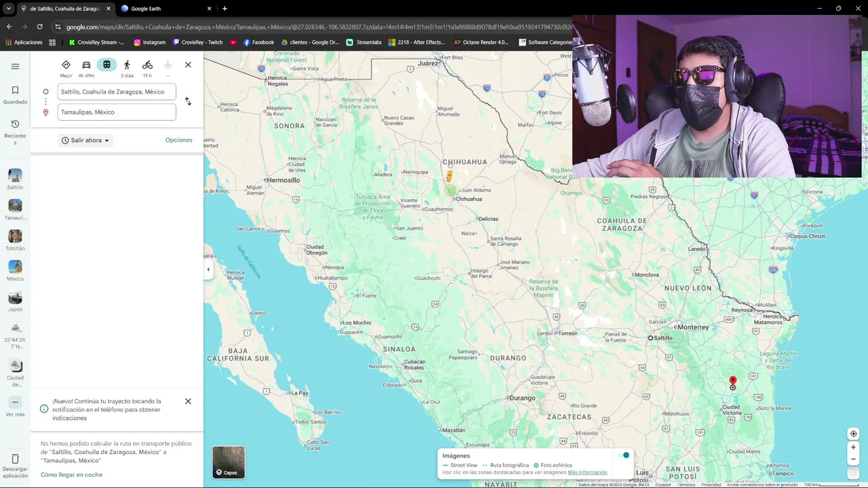The image size is (868, 488).
Task: Open a new browser tab
Action: 224,9
